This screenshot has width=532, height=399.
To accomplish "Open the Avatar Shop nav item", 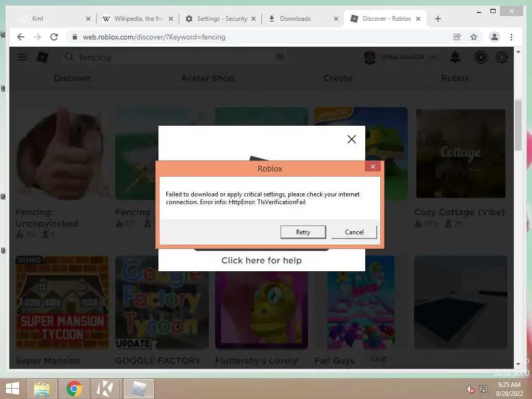I will point(207,78).
